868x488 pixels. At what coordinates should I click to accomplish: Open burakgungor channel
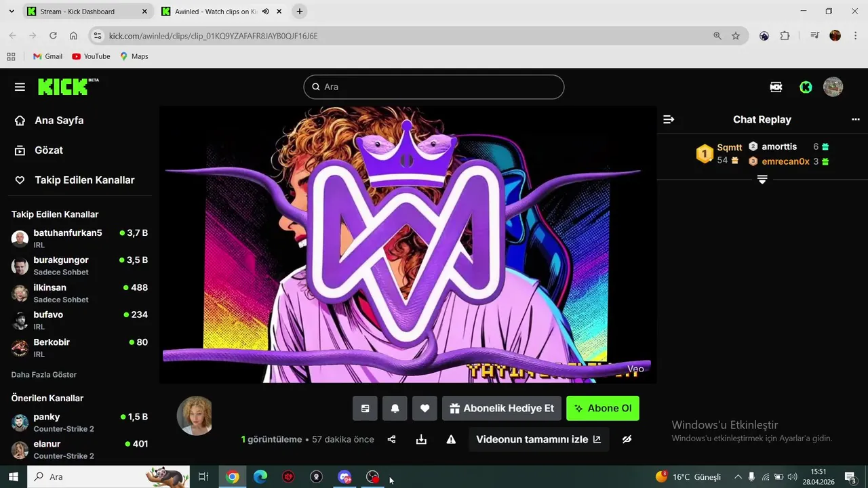pos(79,266)
